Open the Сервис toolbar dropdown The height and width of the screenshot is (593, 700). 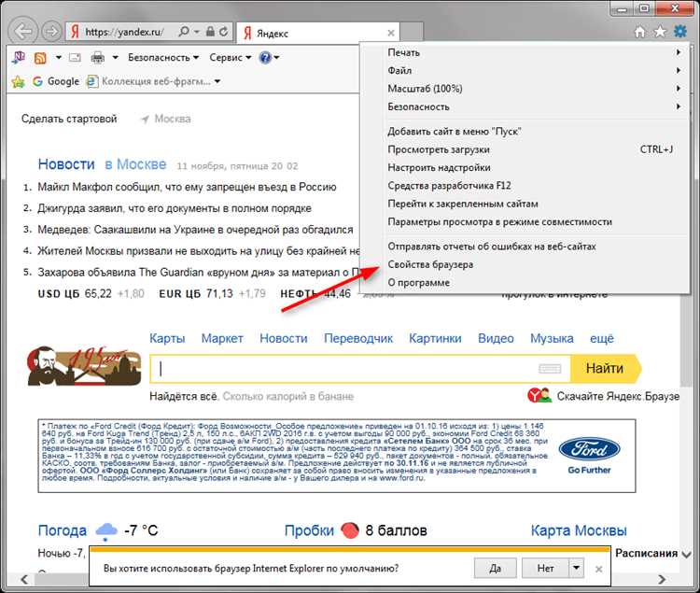(x=231, y=57)
